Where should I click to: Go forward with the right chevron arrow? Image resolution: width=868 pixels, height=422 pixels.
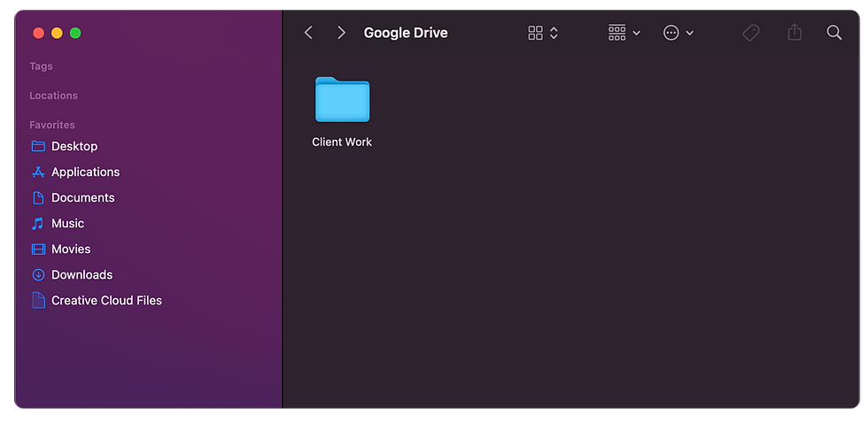[x=342, y=33]
